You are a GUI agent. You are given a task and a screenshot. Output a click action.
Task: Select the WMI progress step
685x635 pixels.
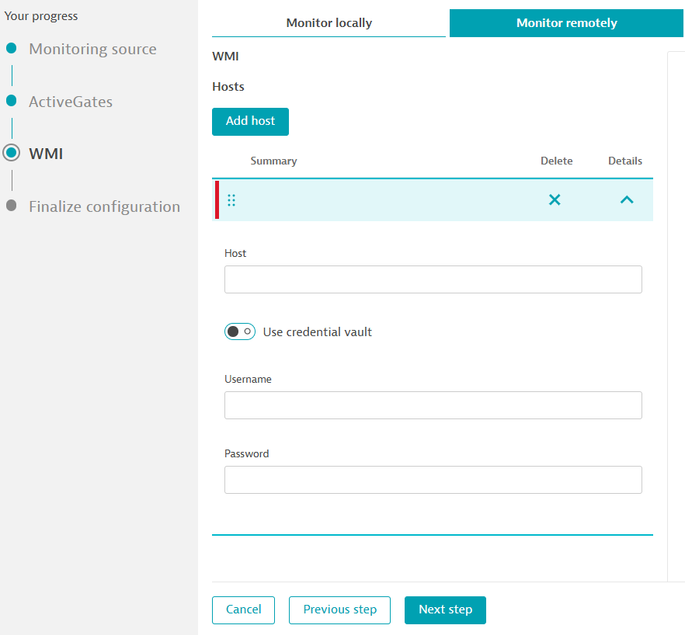click(46, 153)
